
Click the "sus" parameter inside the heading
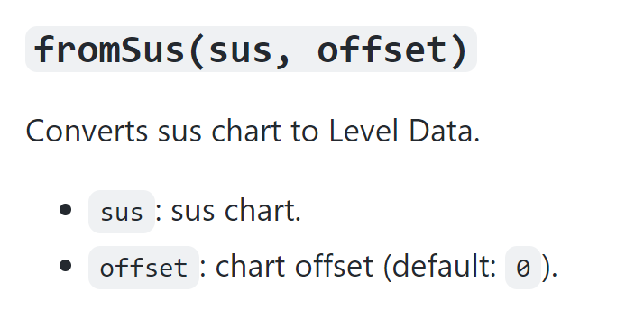point(241,51)
